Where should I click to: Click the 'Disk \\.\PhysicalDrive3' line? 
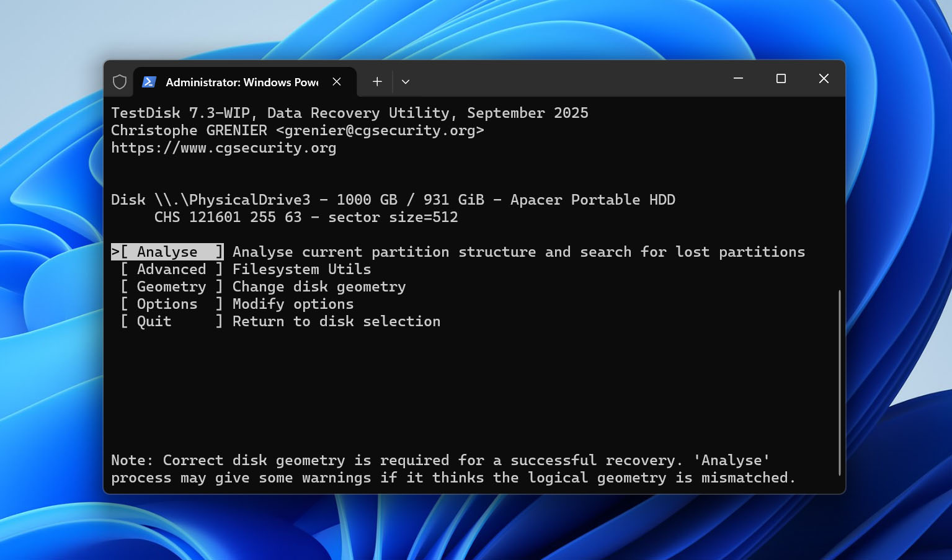point(393,200)
